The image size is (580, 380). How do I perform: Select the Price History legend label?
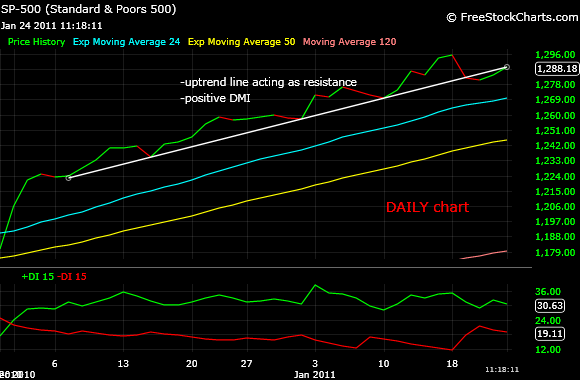coord(36,42)
